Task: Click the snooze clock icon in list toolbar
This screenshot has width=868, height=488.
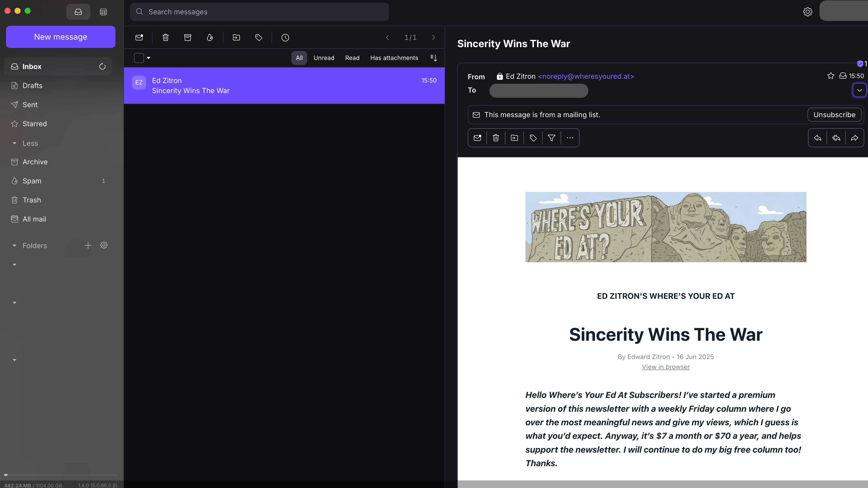Action: [285, 37]
